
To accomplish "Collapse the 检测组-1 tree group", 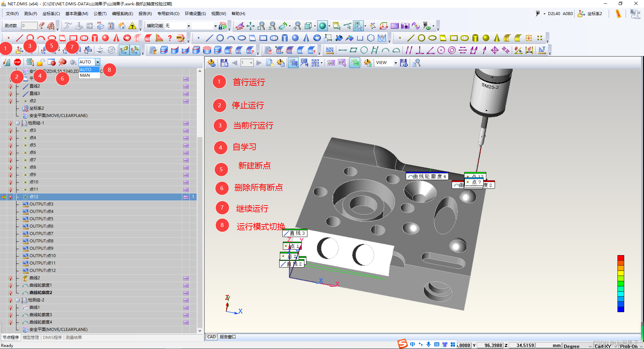I will (x=18, y=123).
